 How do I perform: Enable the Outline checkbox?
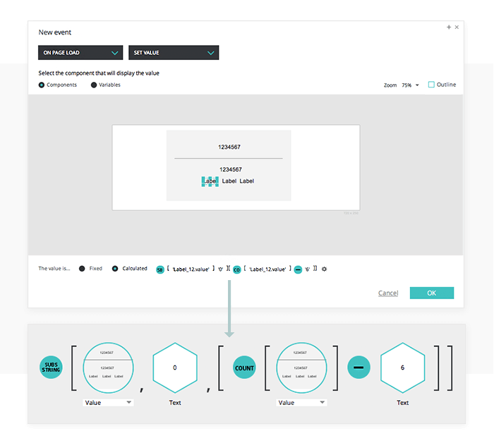pyautogui.click(x=431, y=85)
